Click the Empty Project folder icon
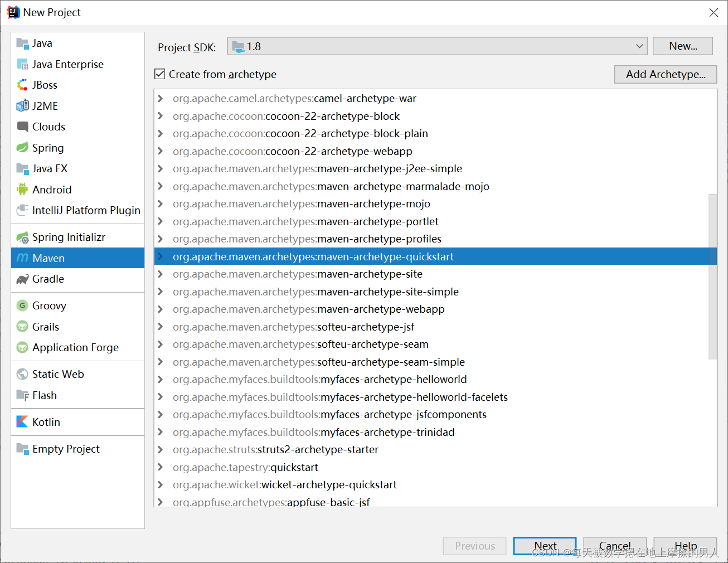The height and width of the screenshot is (563, 728). (x=22, y=449)
